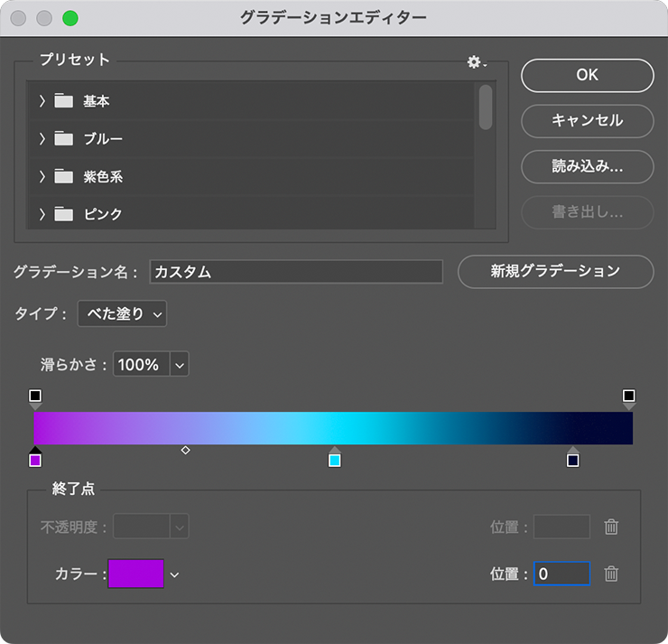Click the 新規グラデーション button
The width and height of the screenshot is (668, 644).
pos(555,271)
